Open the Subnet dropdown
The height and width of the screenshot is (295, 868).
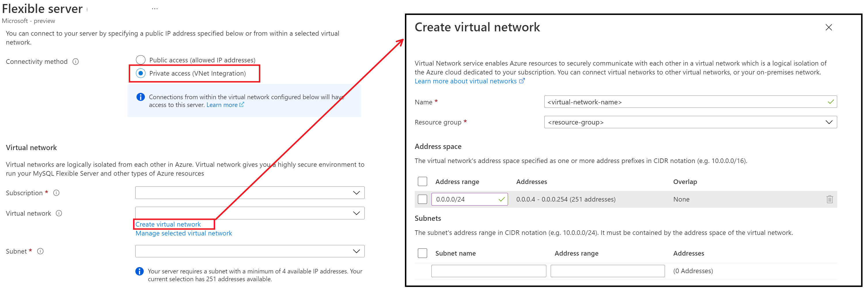click(250, 251)
